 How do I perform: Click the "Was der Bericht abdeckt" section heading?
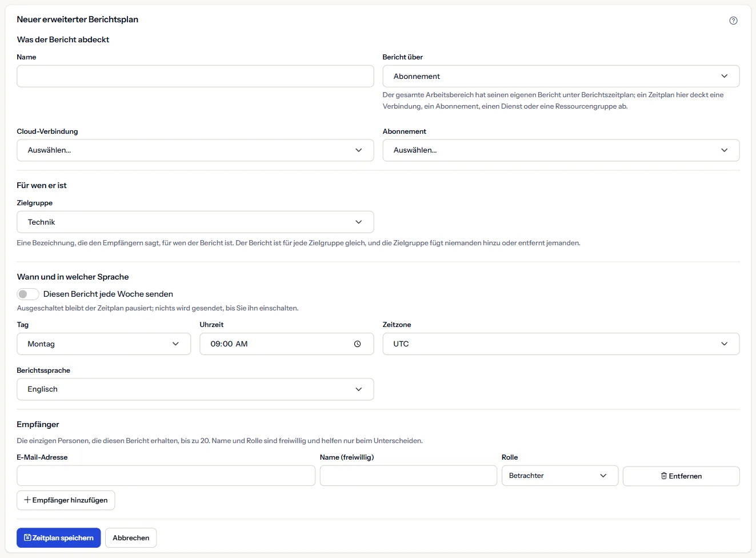63,39
